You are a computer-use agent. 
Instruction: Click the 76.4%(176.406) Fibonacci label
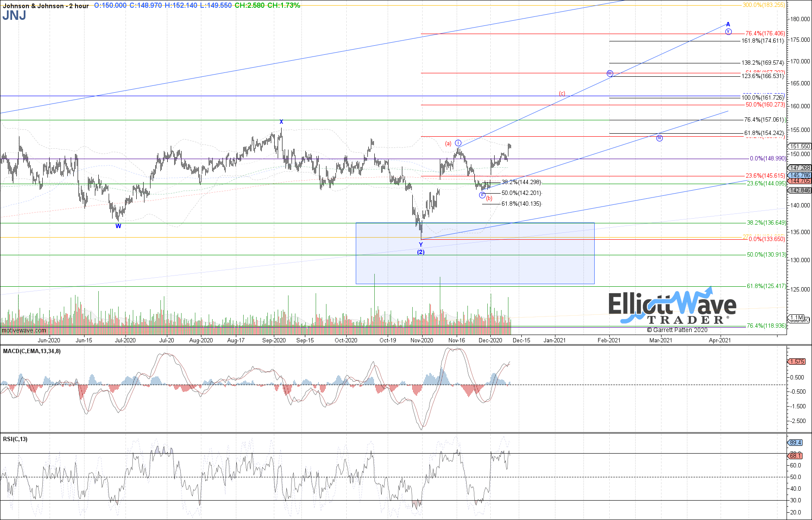click(765, 32)
